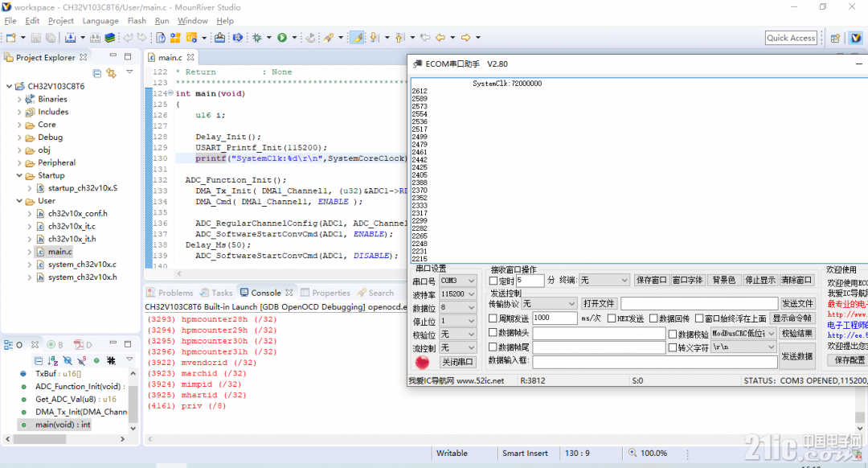Open the 停止位 dropdown
This screenshot has width=868, height=468.
(x=458, y=321)
